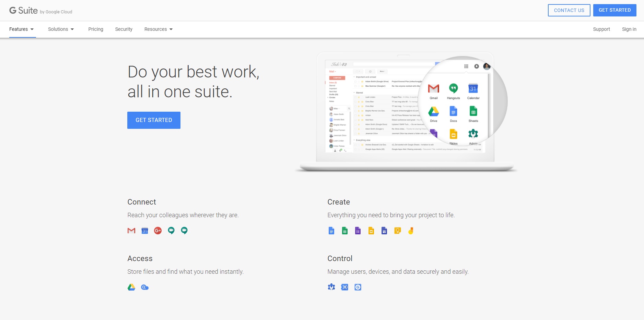
Task: Open the Hangouts icon right after Google+
Action: click(171, 231)
